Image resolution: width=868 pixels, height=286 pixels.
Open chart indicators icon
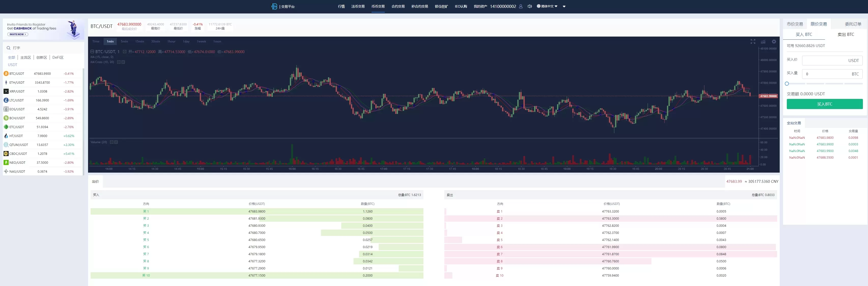tap(763, 41)
